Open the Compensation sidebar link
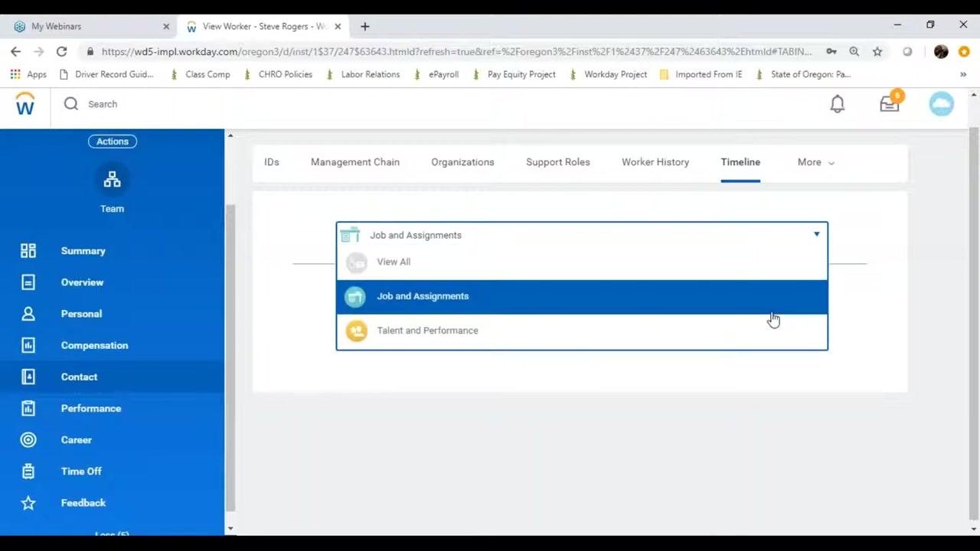Viewport: 980px width, 551px height. coord(94,345)
